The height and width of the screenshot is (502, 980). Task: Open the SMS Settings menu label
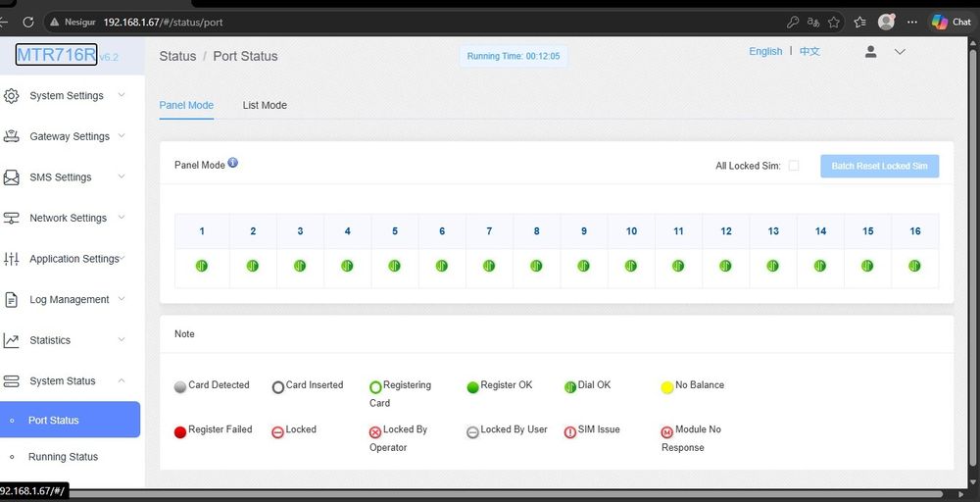pos(61,177)
